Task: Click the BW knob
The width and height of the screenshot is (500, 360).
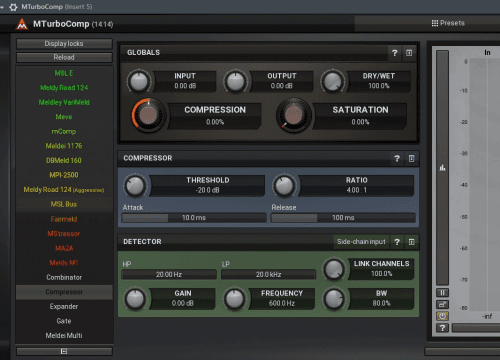Action: click(334, 299)
